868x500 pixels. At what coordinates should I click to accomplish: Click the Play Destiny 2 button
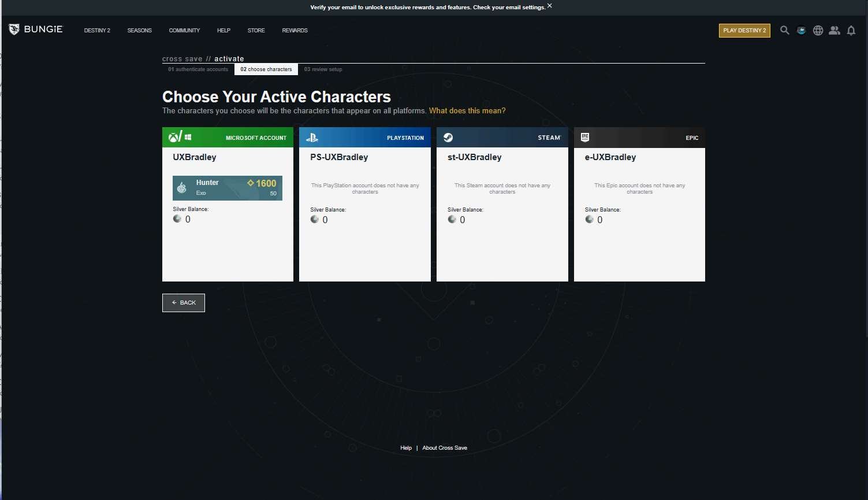click(x=744, y=30)
